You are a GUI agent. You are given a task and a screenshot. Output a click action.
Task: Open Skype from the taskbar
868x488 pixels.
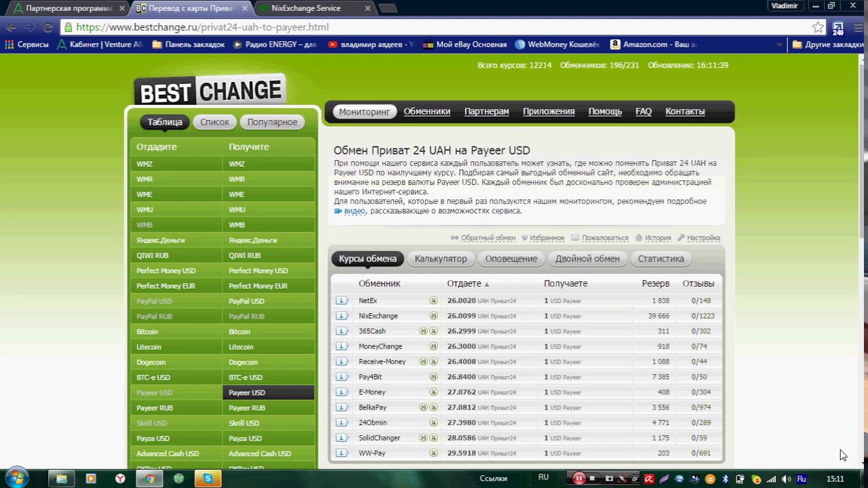(208, 479)
